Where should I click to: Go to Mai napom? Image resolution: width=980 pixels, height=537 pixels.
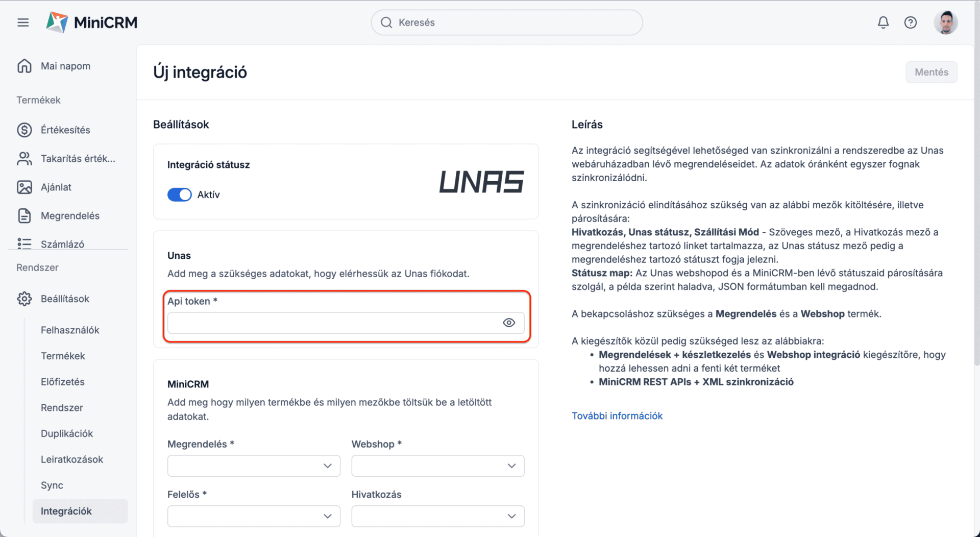pyautogui.click(x=65, y=66)
